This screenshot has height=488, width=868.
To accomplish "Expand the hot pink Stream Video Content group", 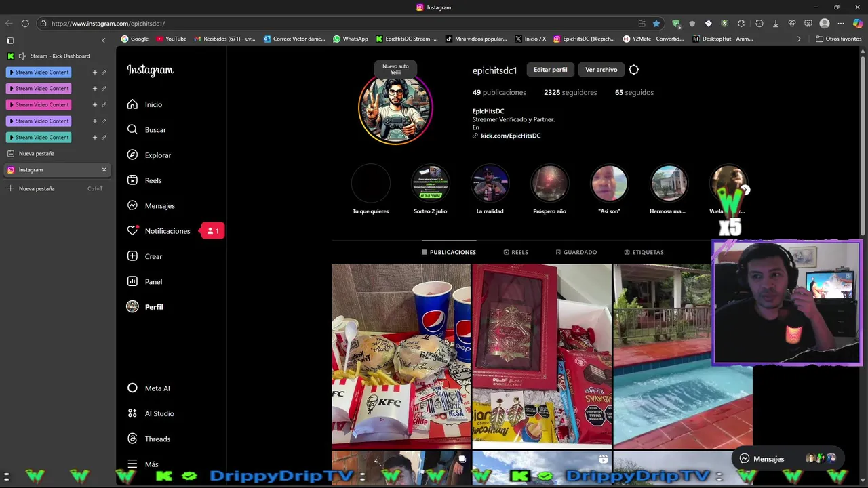I will pyautogui.click(x=39, y=104).
